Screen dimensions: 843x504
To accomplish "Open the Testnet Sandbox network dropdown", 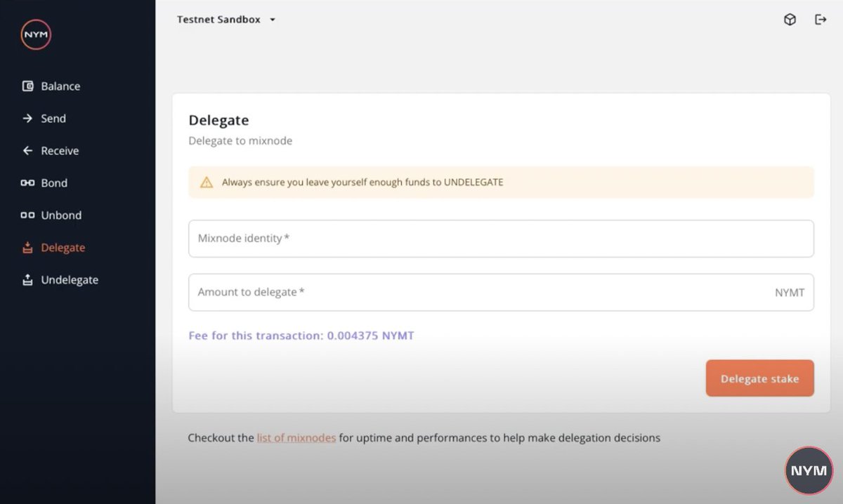I will tap(226, 20).
